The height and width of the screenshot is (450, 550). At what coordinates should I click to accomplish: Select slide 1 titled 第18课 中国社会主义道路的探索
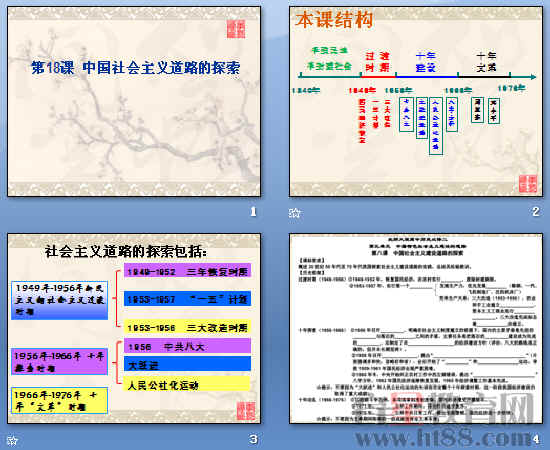point(134,101)
